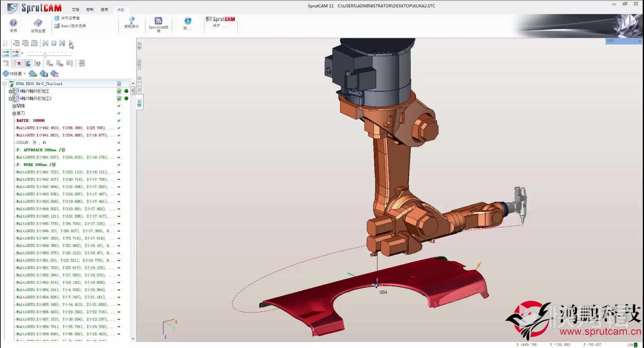The width and height of the screenshot is (644, 348).
Task: Open Email技术支持 support link
Action: pos(70,26)
